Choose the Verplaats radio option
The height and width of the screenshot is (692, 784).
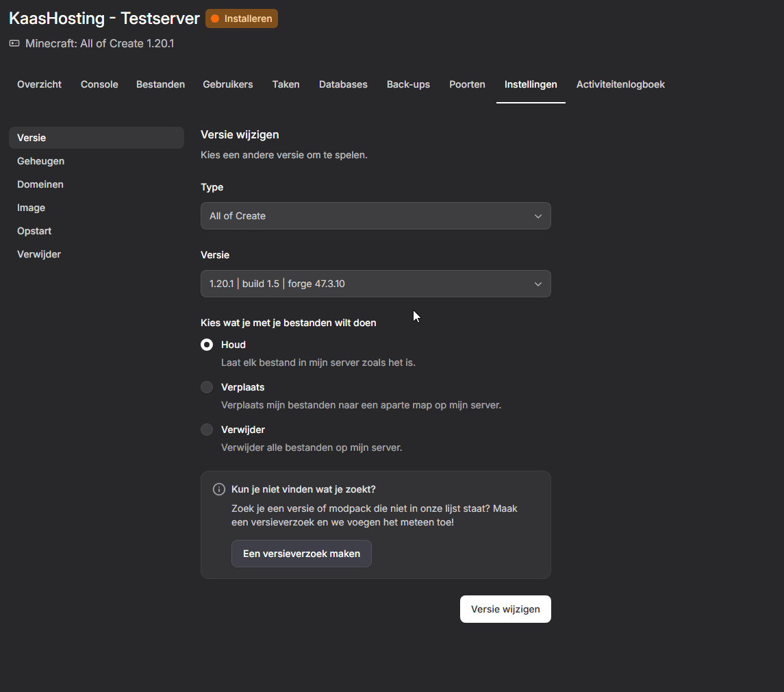pyautogui.click(x=207, y=387)
